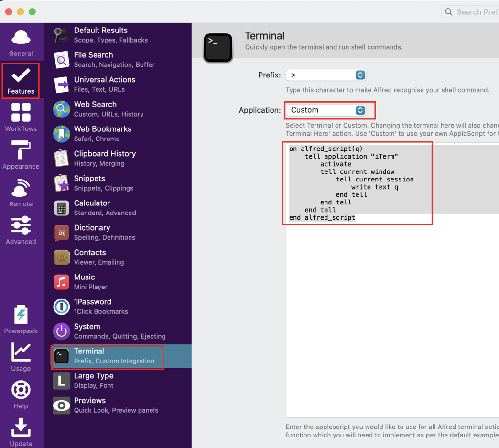
Task: Click the 'end alfred_script' line
Action: (322, 217)
